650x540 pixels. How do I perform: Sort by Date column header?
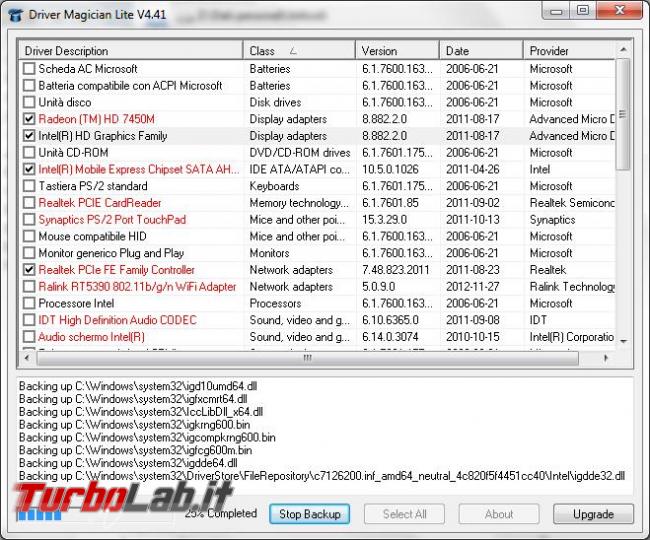coord(481,51)
